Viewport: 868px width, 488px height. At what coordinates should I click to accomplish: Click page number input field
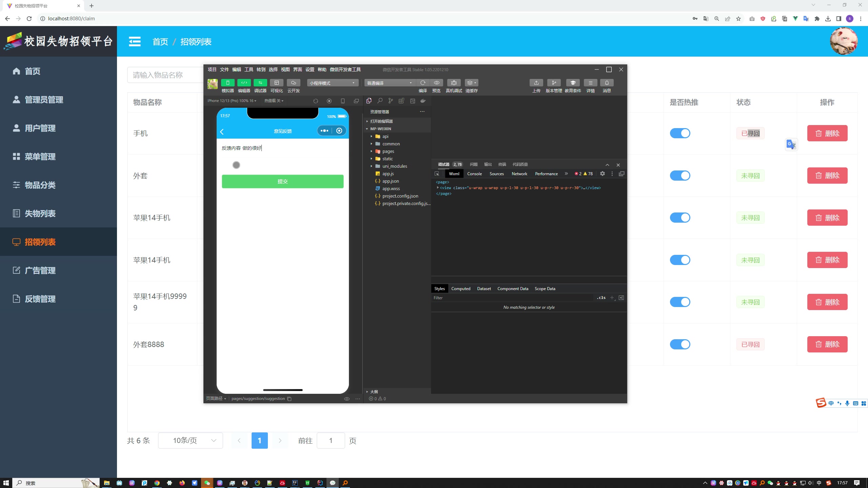click(331, 440)
